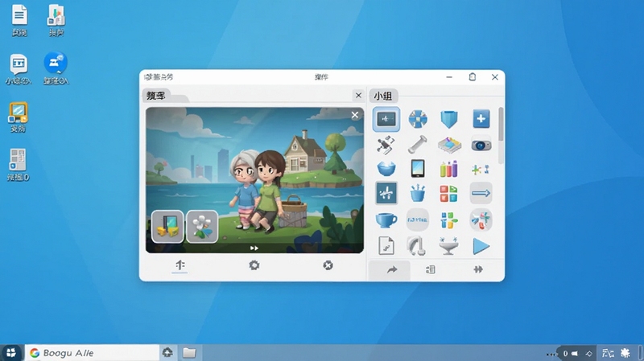
Task: Open the gear settings button below preview
Action: click(254, 265)
